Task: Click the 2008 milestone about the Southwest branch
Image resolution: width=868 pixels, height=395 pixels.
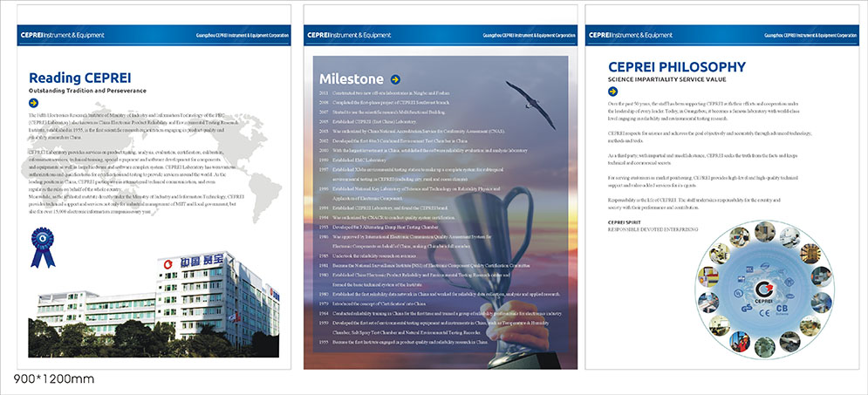Action: click(x=384, y=102)
